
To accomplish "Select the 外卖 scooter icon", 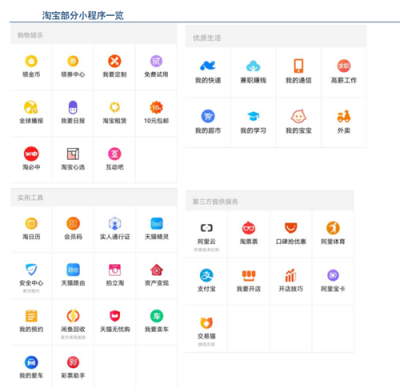I will (x=344, y=116).
